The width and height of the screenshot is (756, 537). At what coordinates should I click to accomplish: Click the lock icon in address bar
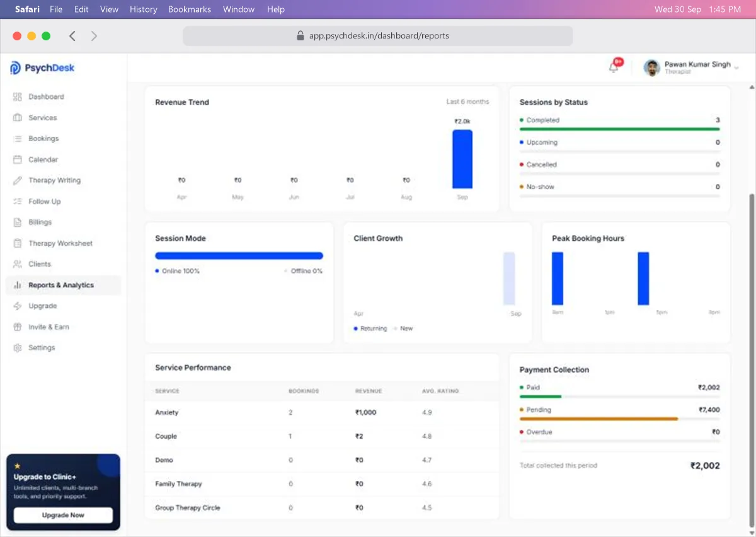[301, 36]
